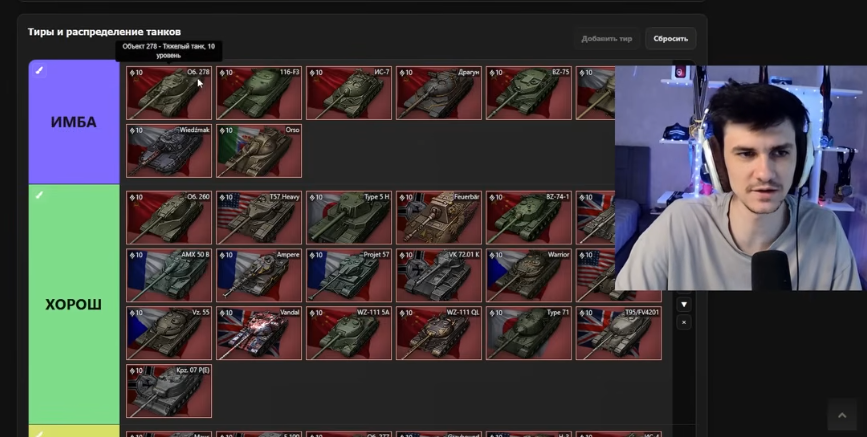Edit the ИМБА tier with pencil icon

click(x=39, y=70)
